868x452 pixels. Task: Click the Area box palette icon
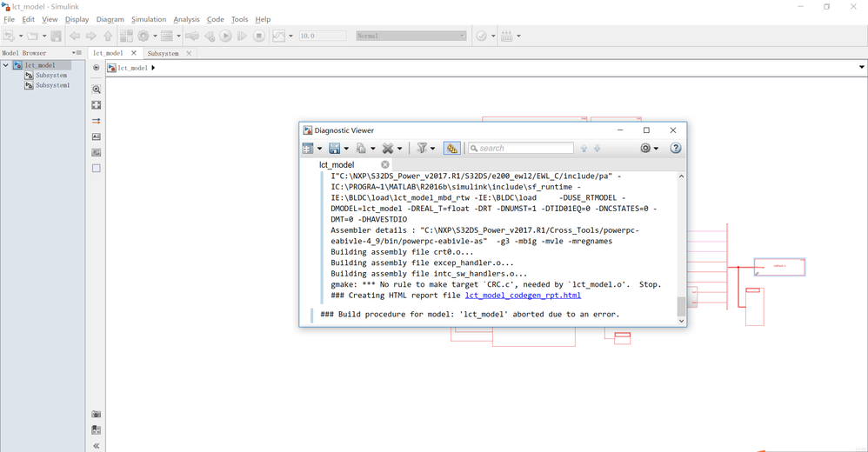click(97, 168)
